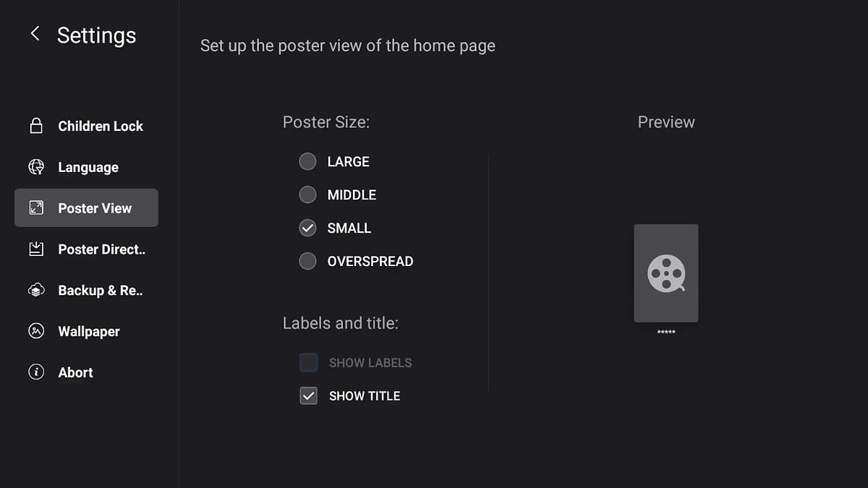Uncheck the SHOW TITLE checkbox
The width and height of the screenshot is (868, 488).
(x=308, y=395)
